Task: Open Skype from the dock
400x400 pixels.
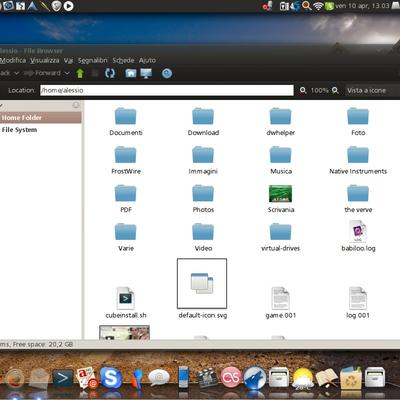Action: [110, 377]
